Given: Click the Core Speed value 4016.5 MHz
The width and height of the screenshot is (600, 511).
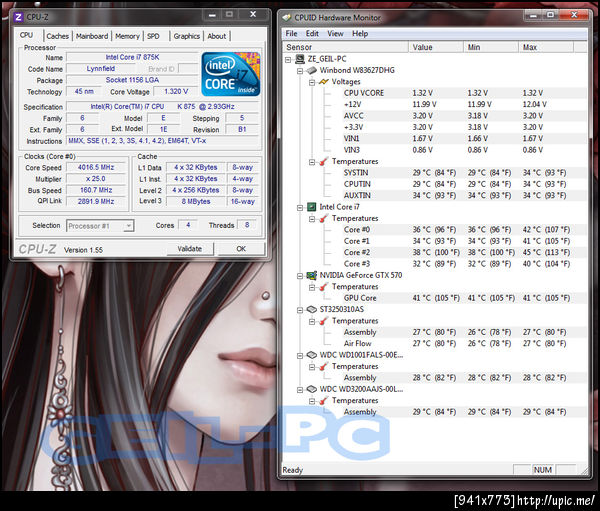Looking at the screenshot, I should (96, 167).
